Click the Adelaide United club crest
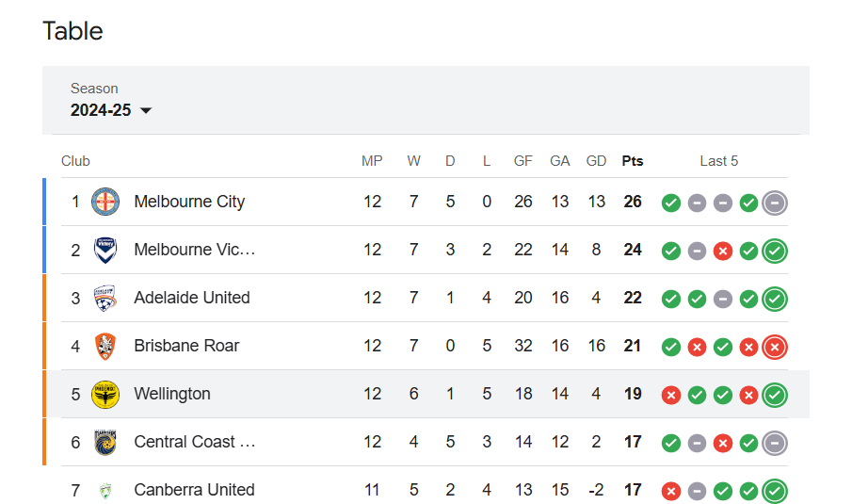 tap(104, 298)
